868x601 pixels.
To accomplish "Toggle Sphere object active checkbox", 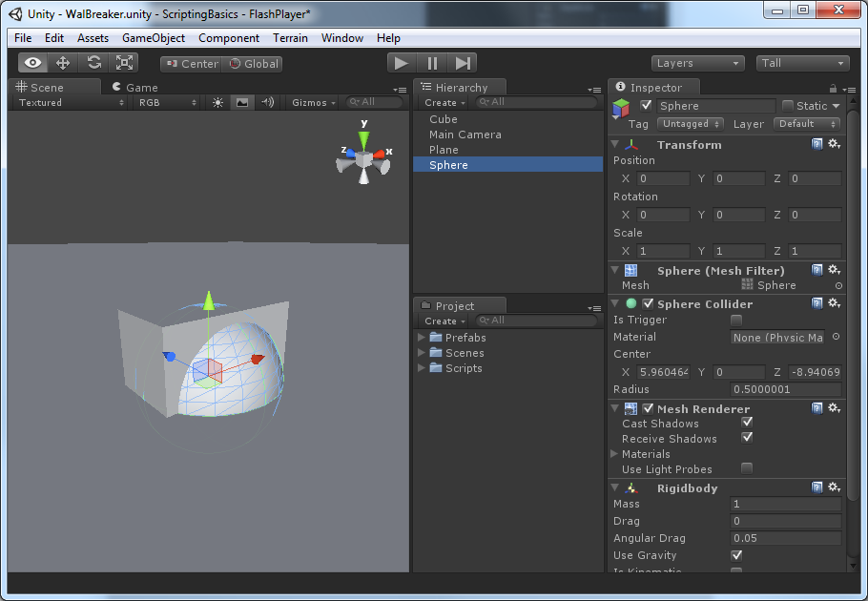I will coord(646,105).
